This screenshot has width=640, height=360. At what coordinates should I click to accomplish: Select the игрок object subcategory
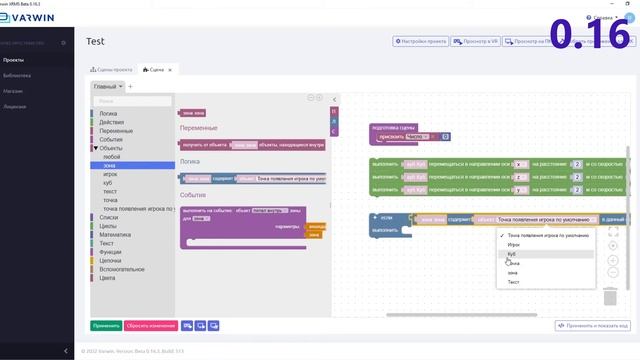110,174
